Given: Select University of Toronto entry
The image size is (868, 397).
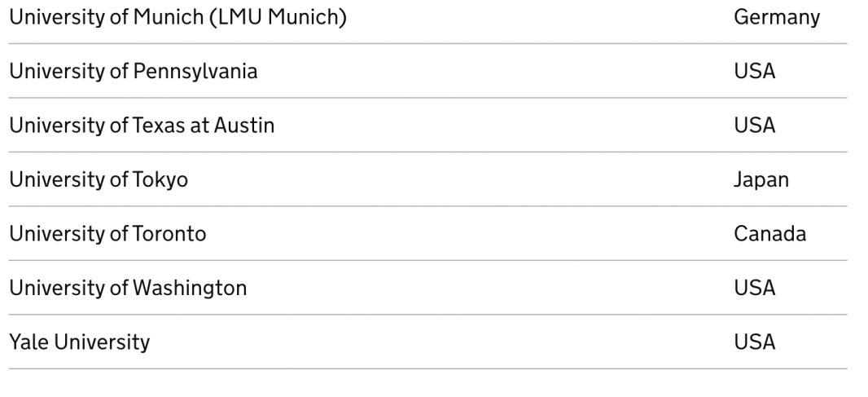Looking at the screenshot, I should coord(108,234).
